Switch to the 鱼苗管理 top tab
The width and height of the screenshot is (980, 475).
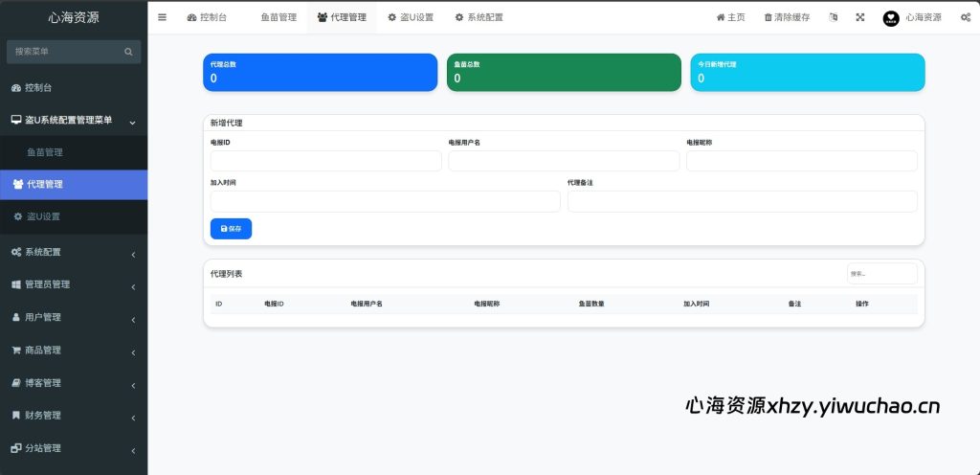click(x=278, y=17)
